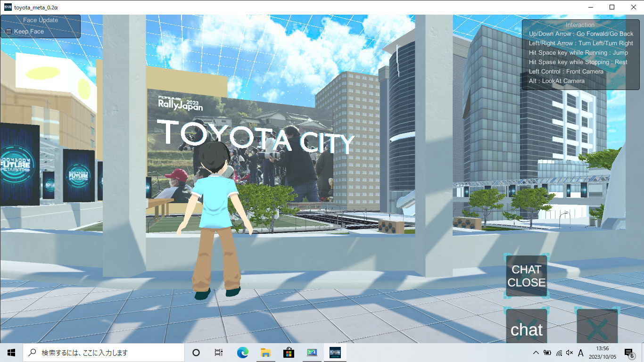Check battery status in system tray
The image size is (644, 362).
[x=547, y=353]
